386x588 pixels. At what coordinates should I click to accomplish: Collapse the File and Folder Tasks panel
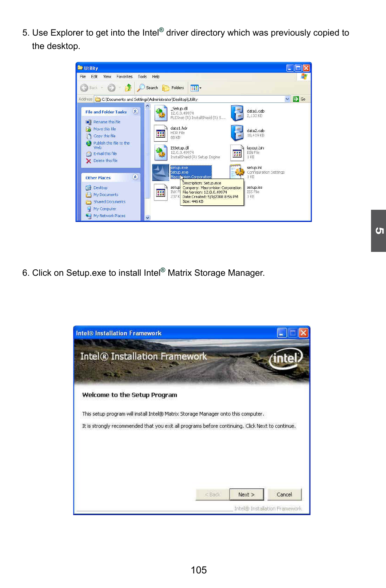(136, 111)
